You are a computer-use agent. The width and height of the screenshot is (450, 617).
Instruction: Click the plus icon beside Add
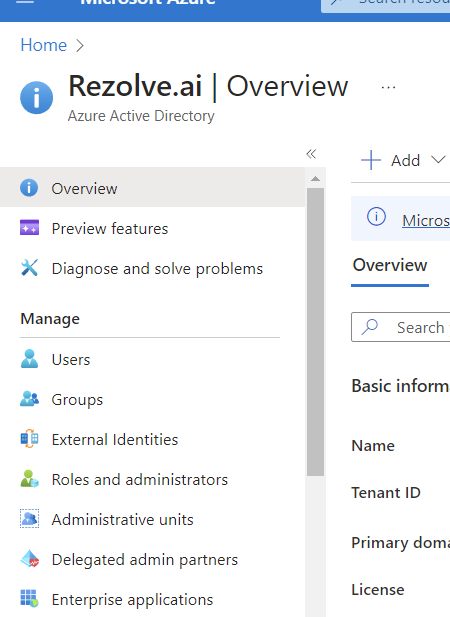point(371,160)
